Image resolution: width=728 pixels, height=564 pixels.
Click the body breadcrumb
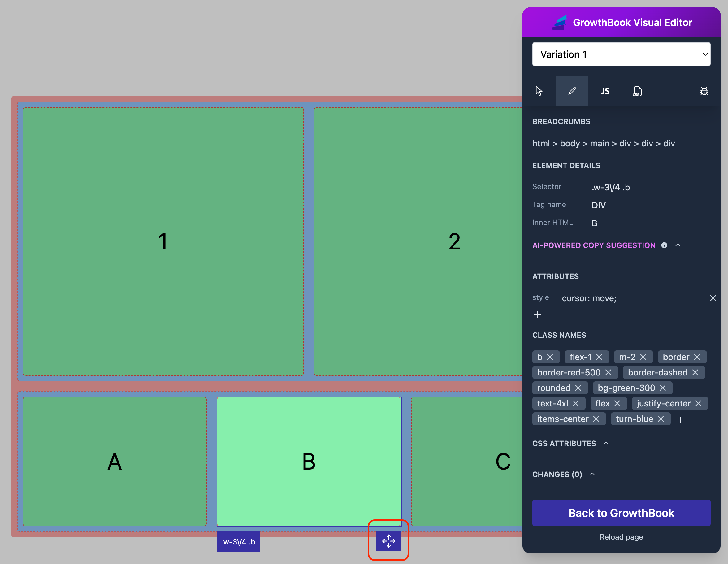tap(570, 143)
